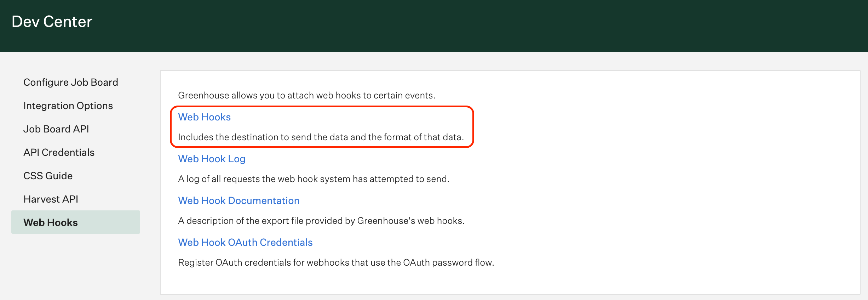This screenshot has height=300, width=868.
Task: Go to API Credentials in the left menu
Action: (59, 152)
